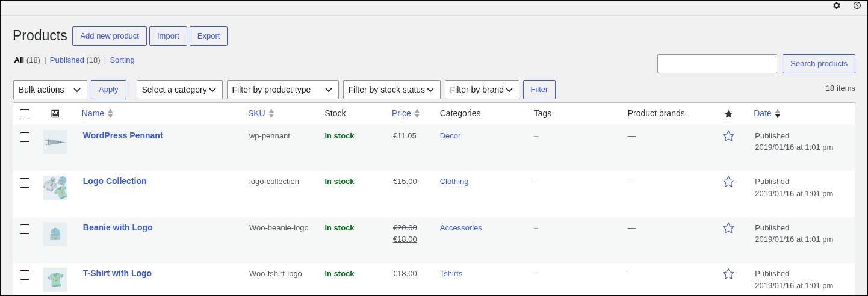Select the Logo Collection row checkbox
This screenshot has height=296, width=868.
coord(25,182)
